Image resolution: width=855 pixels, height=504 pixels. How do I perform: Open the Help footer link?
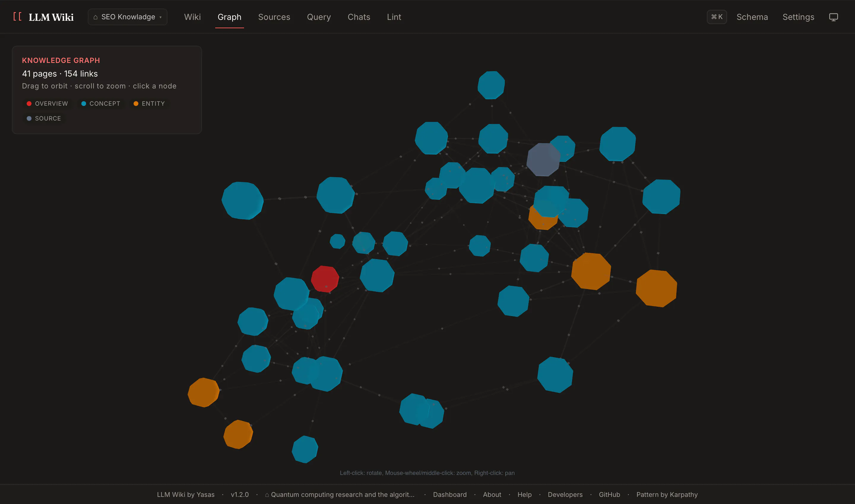(525, 495)
